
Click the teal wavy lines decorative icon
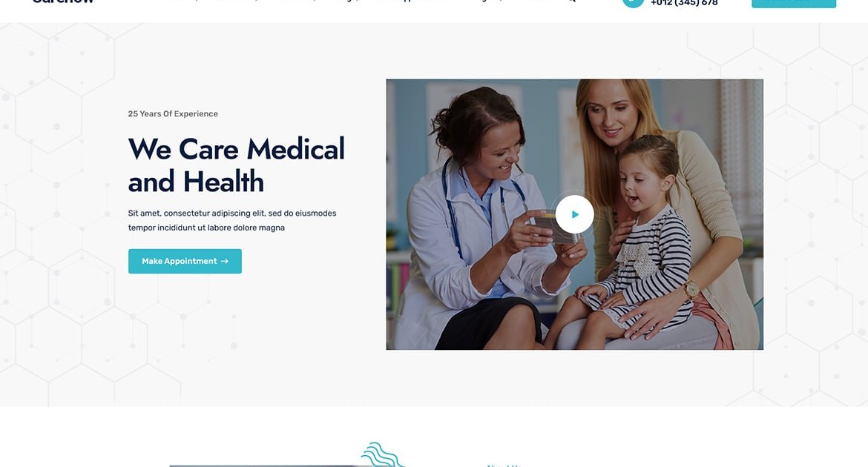[x=383, y=455]
